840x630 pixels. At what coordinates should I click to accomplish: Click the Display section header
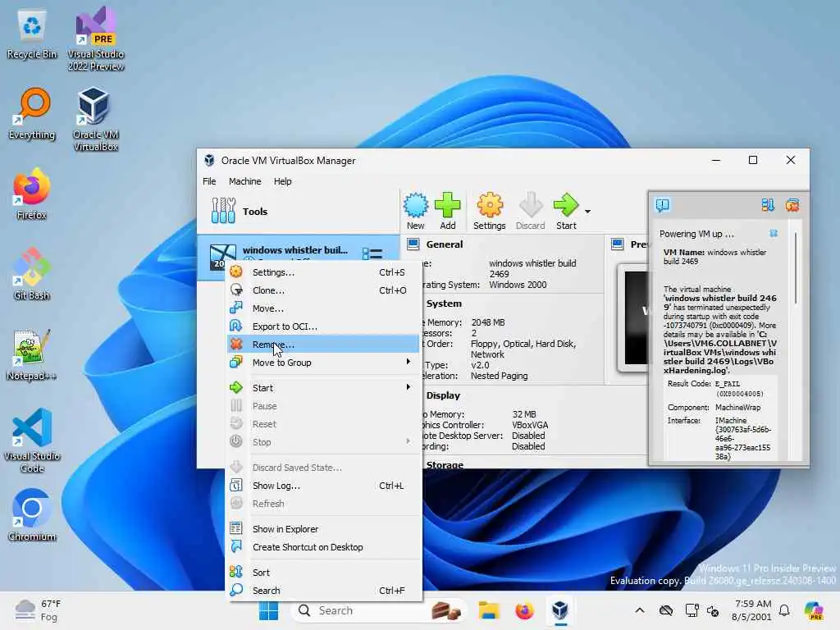click(x=443, y=396)
